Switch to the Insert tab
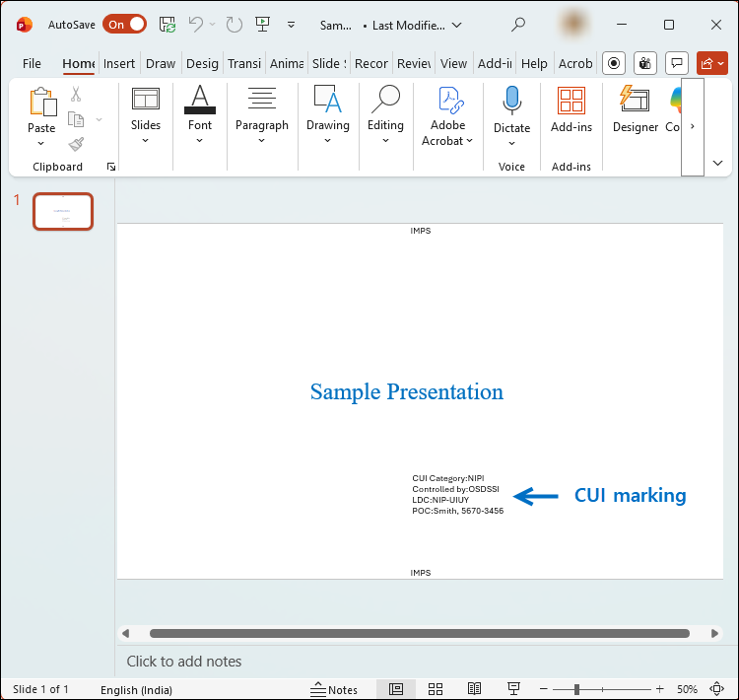This screenshot has height=700, width=739. point(119,63)
